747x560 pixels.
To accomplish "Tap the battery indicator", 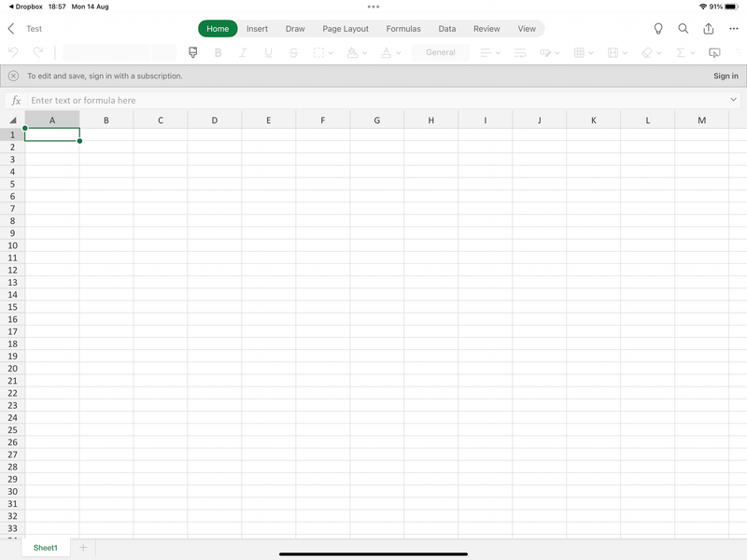I will coord(732,7).
